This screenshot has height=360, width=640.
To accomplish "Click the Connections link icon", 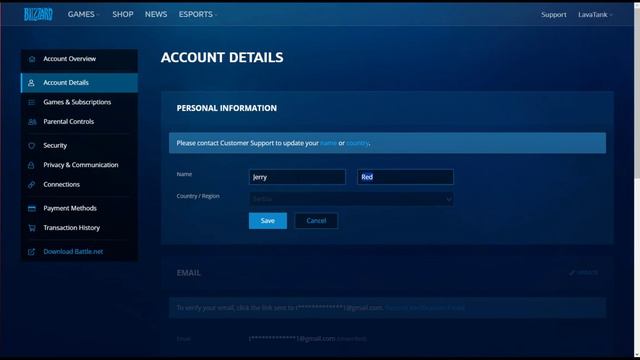I will [x=31, y=184].
